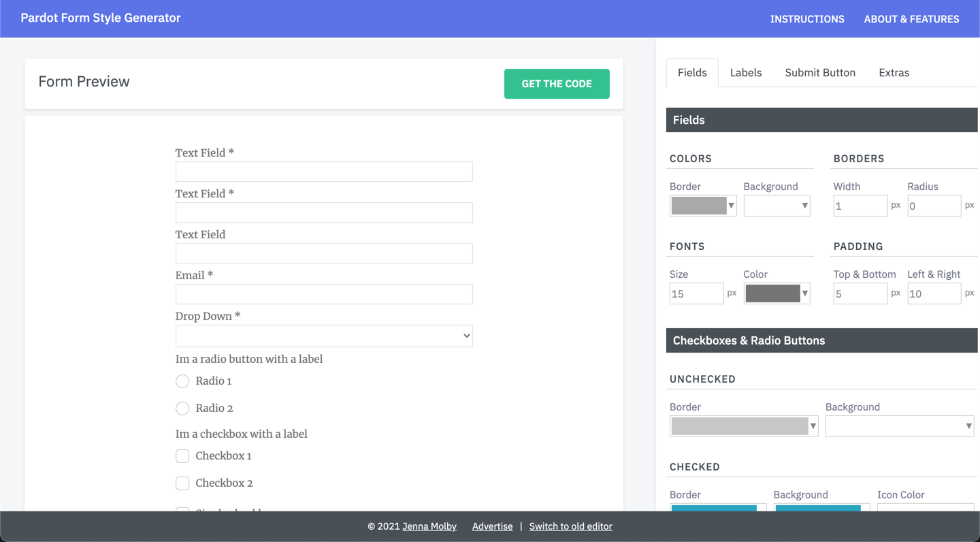Click the Get The Code button
The width and height of the screenshot is (980, 542).
[x=556, y=84]
